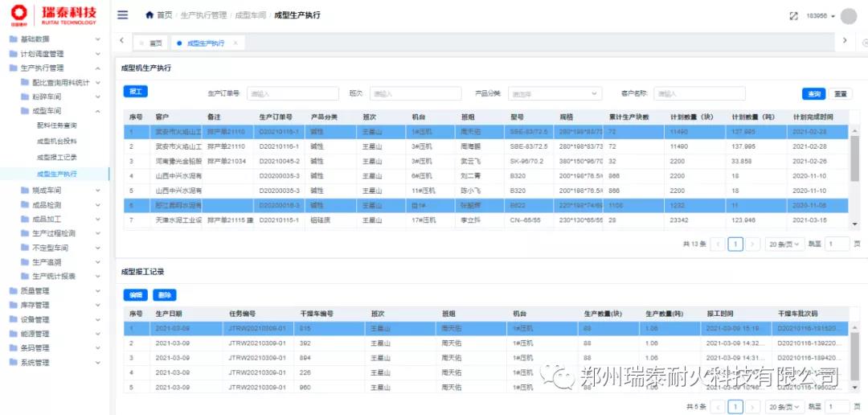The image size is (868, 415).
Task: Toggle the hamburger sidebar collapse icon
Action: (x=122, y=15)
